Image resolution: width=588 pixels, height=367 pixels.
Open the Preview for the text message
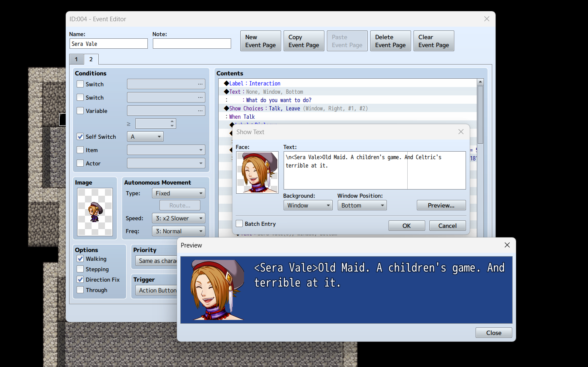tap(441, 205)
